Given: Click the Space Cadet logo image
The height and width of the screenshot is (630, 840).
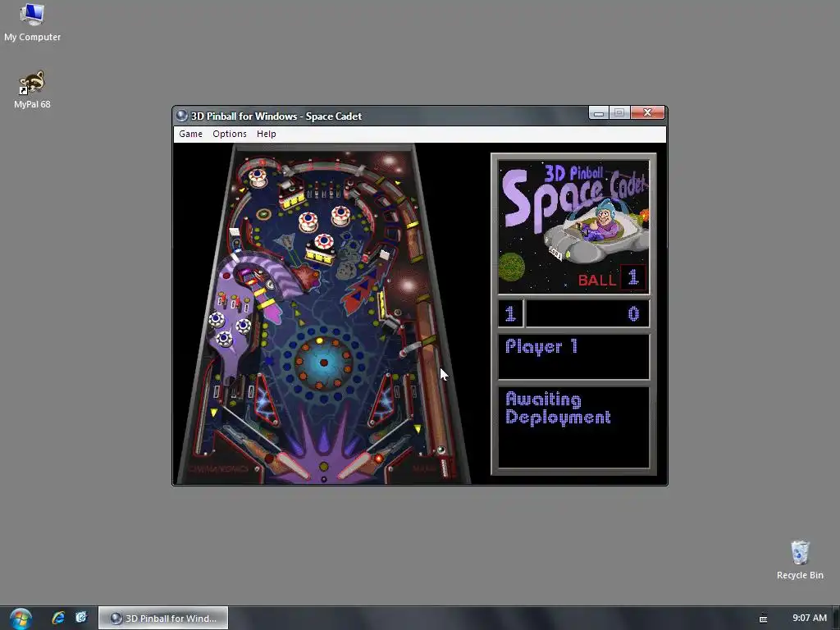Looking at the screenshot, I should [x=573, y=226].
